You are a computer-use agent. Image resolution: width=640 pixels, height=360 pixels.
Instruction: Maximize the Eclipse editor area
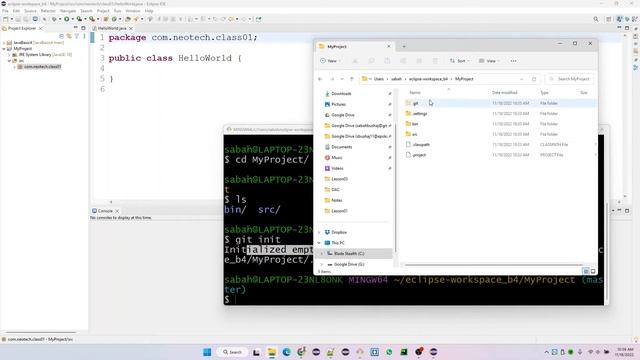click(627, 28)
